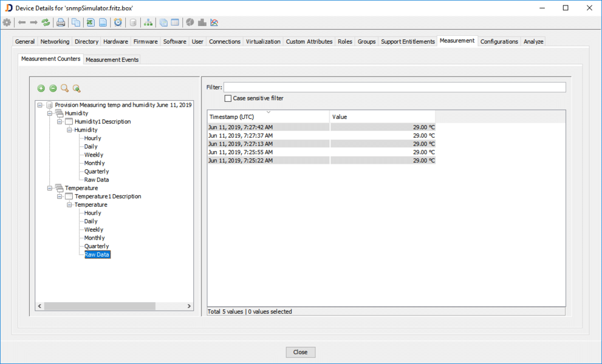
Task: Click the green plus expand-all icon
Action: [x=41, y=89]
